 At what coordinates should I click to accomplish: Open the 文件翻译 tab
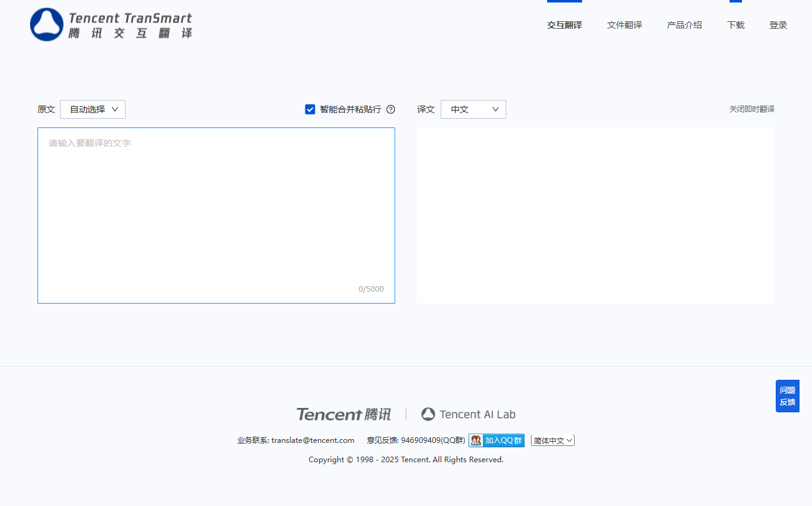pyautogui.click(x=625, y=25)
